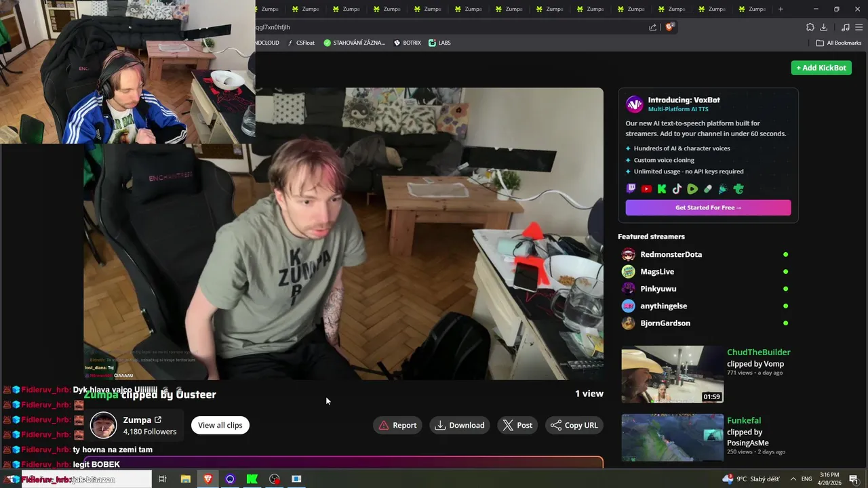The width and height of the screenshot is (868, 488).
Task: Click the Brave browser taskbar icon
Action: [208, 479]
